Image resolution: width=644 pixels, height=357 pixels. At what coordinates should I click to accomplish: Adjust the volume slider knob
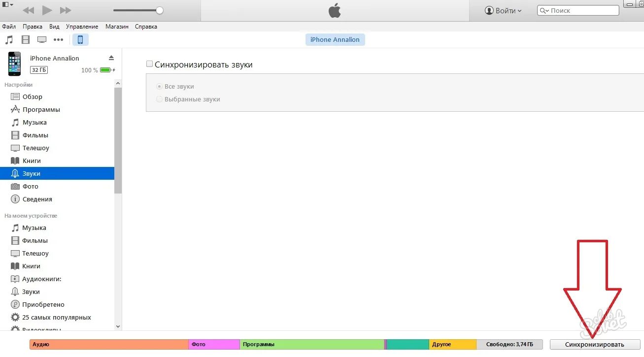coord(159,10)
